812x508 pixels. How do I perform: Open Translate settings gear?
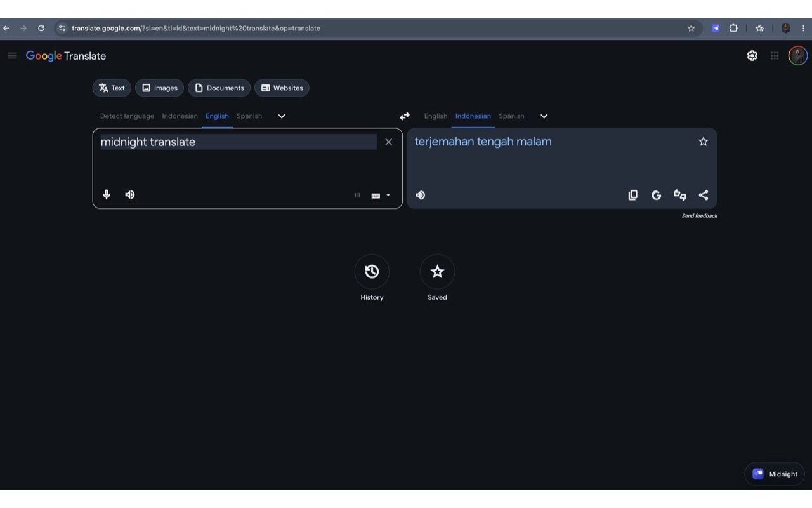[752, 56]
